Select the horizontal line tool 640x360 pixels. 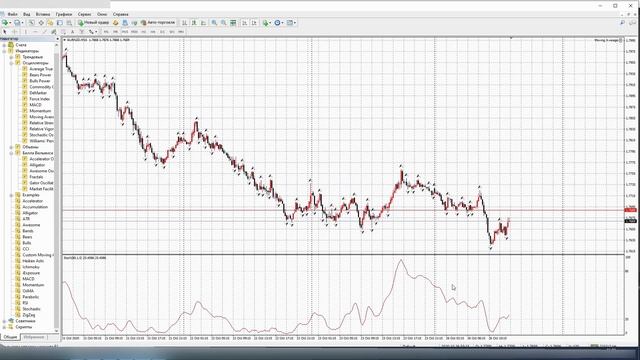35,31
